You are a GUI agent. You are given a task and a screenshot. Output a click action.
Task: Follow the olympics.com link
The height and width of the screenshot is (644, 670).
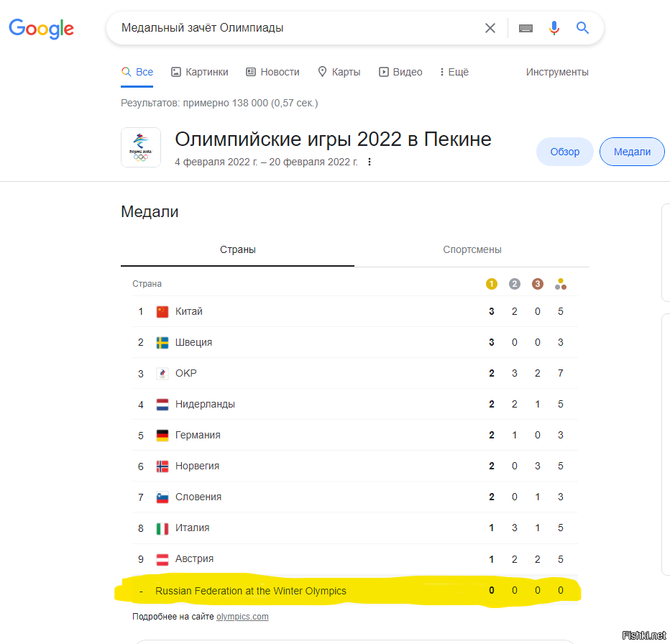pyautogui.click(x=242, y=617)
